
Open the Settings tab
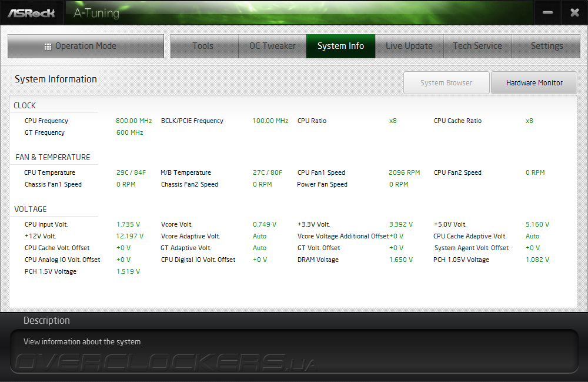click(546, 46)
